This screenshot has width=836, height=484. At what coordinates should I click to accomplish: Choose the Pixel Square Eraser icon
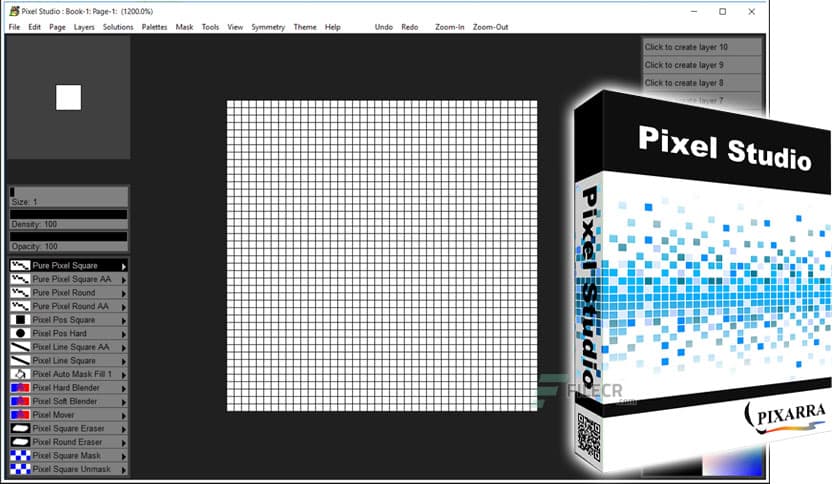tap(20, 429)
